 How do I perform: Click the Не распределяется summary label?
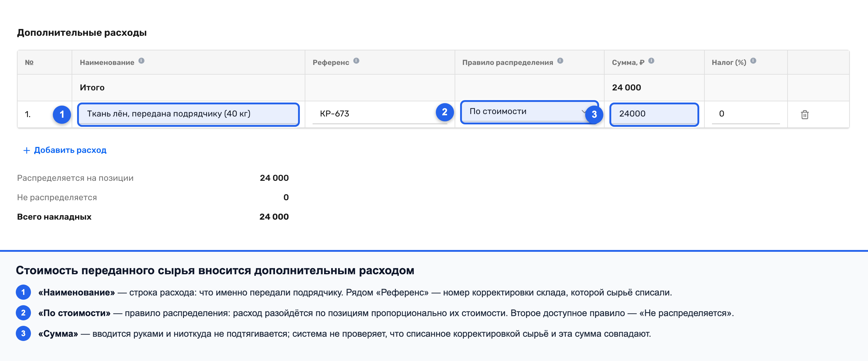(x=57, y=197)
